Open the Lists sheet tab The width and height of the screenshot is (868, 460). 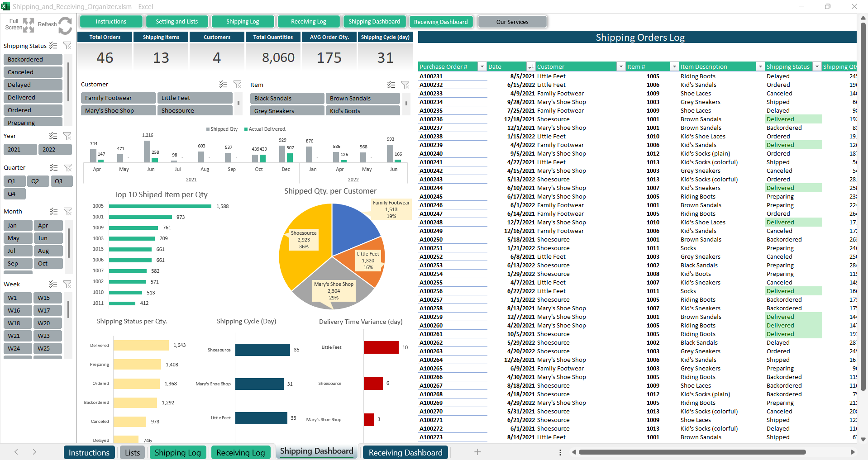click(x=132, y=453)
